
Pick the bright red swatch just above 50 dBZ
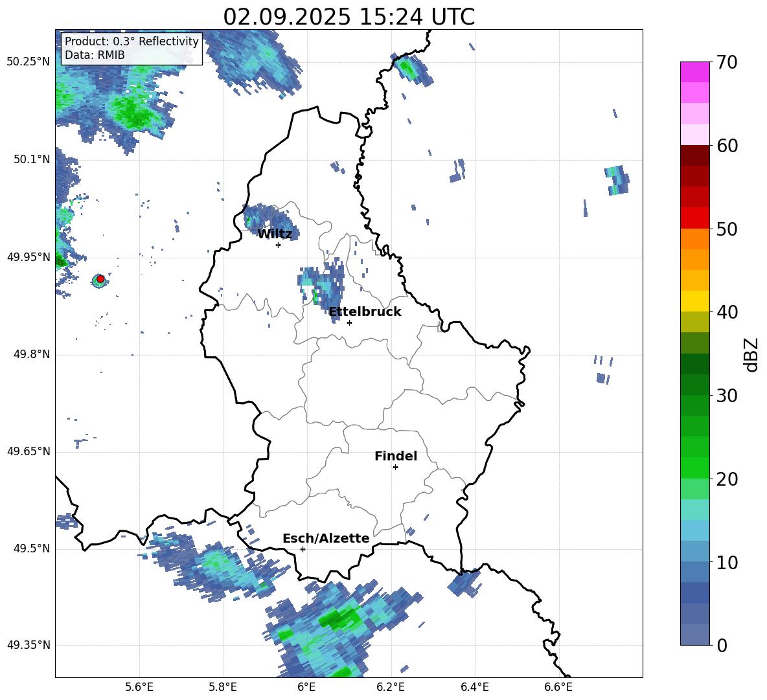694,218
